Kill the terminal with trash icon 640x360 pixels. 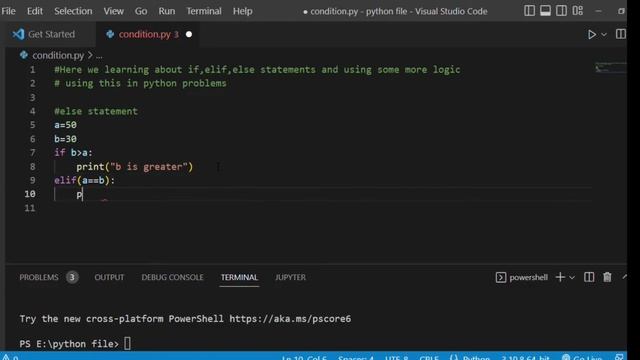pos(607,277)
